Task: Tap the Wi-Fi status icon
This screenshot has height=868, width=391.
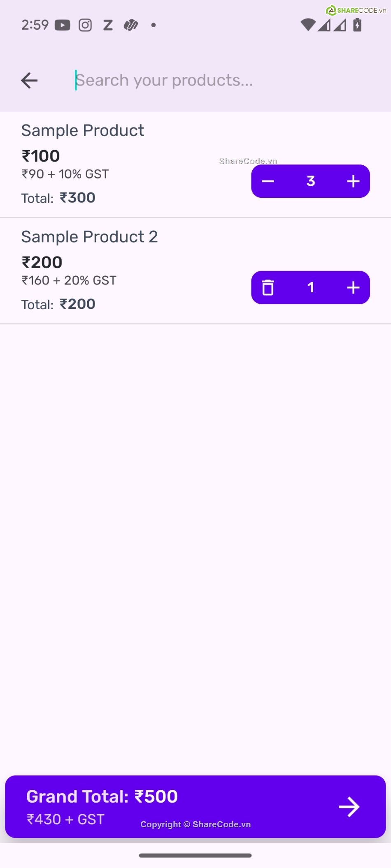Action: tap(307, 25)
